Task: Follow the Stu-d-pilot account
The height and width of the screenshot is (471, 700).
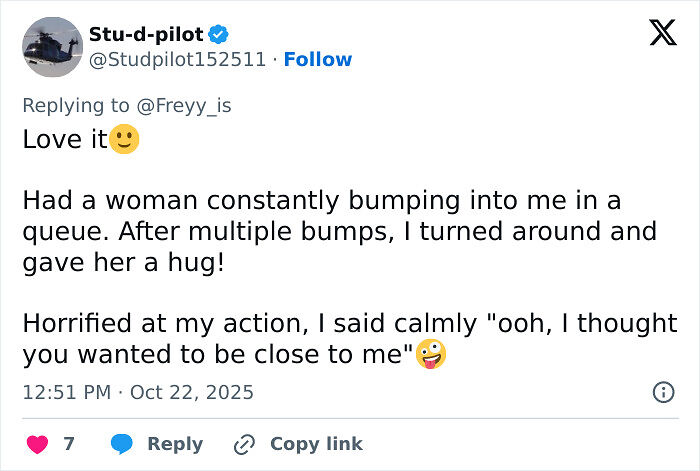Action: tap(318, 60)
